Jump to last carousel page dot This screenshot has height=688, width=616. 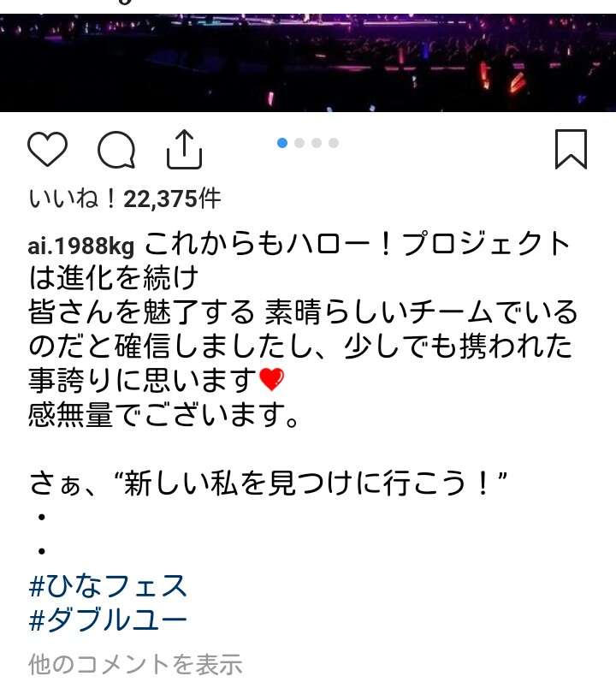tap(334, 143)
